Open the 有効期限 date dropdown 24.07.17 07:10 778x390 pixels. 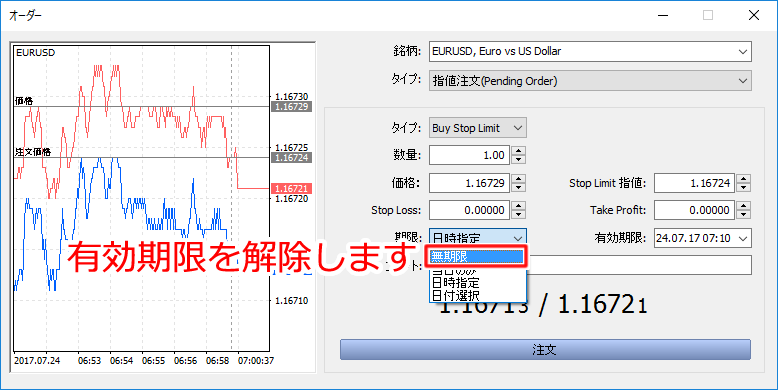(703, 238)
